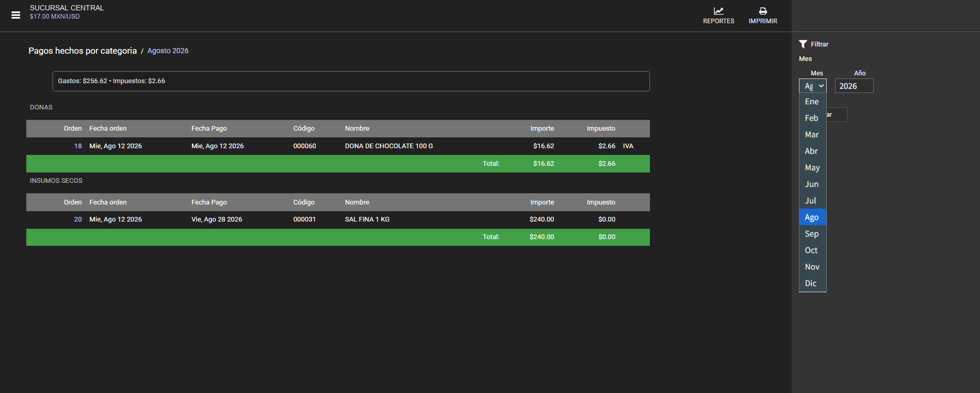
Task: Choose Abr from month dropdown
Action: point(813,151)
